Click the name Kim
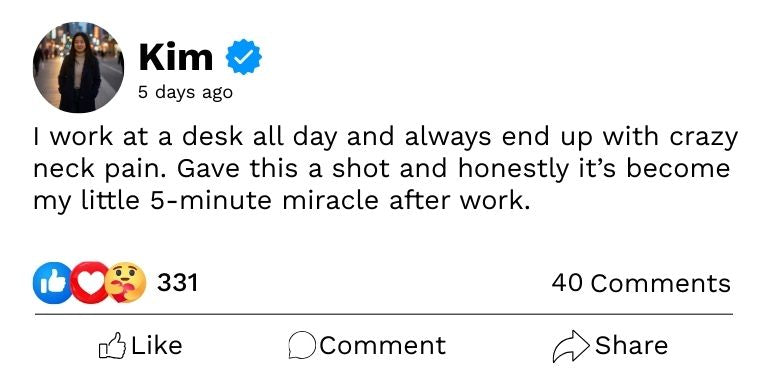The image size is (768, 384). pos(176,57)
